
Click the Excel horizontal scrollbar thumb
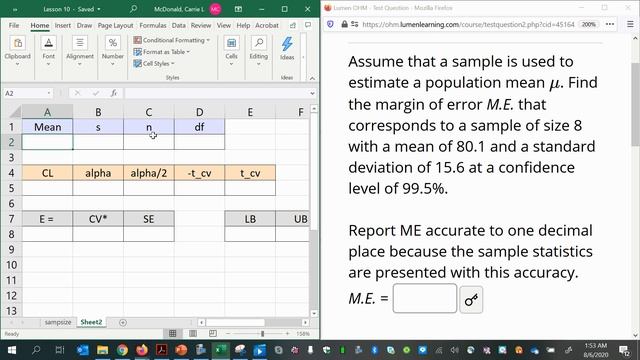pyautogui.click(x=236, y=322)
